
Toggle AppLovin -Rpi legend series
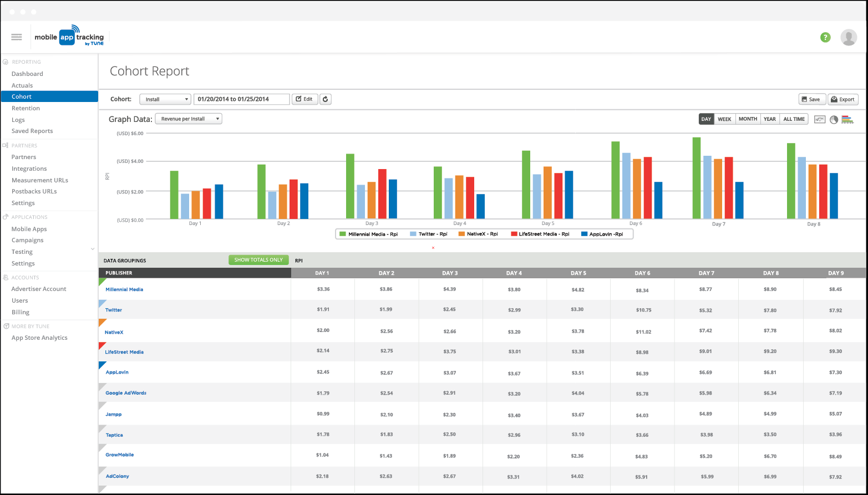(602, 234)
